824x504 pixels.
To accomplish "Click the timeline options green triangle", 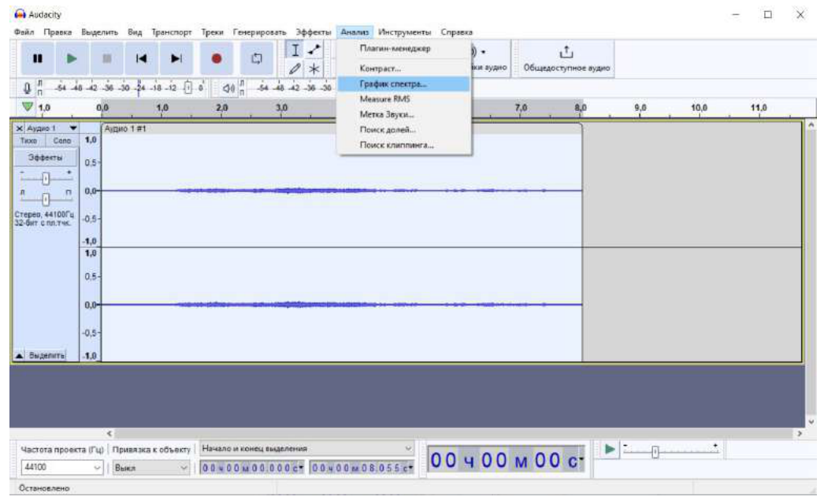I will (x=28, y=106).
